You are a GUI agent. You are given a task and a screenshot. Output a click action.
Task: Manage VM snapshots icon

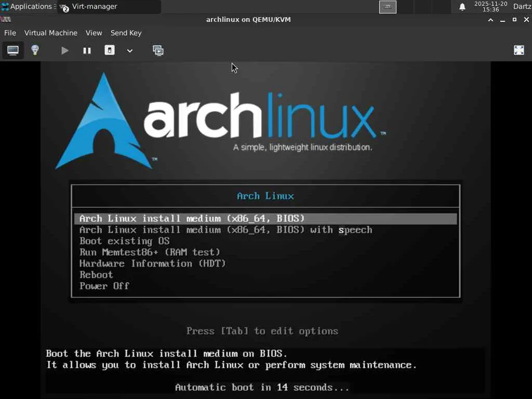pos(158,50)
